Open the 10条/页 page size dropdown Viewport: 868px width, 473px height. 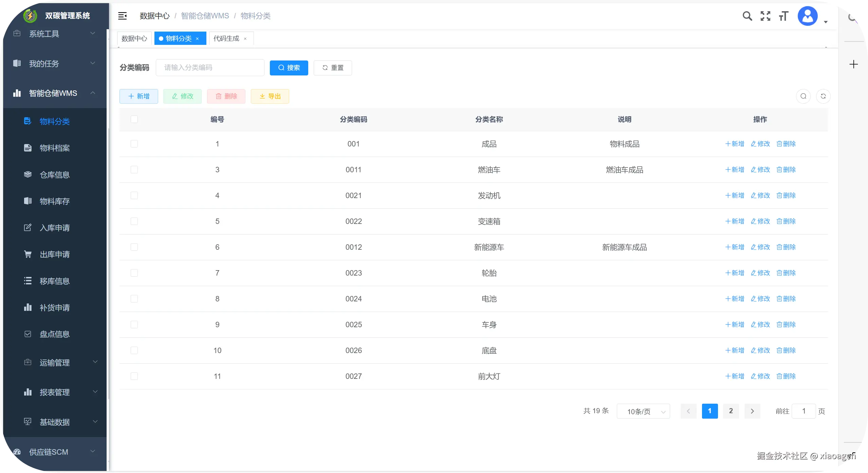pos(643,411)
